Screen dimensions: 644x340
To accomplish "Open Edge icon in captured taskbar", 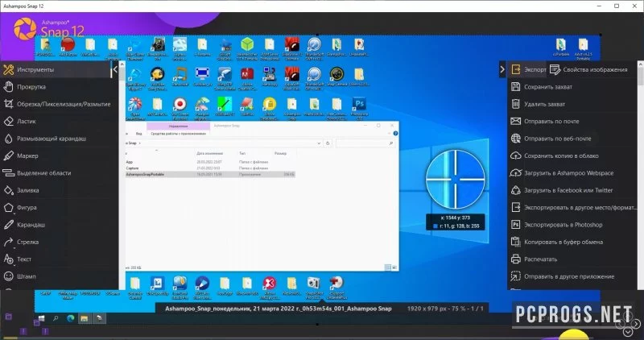I will click(x=70, y=318).
